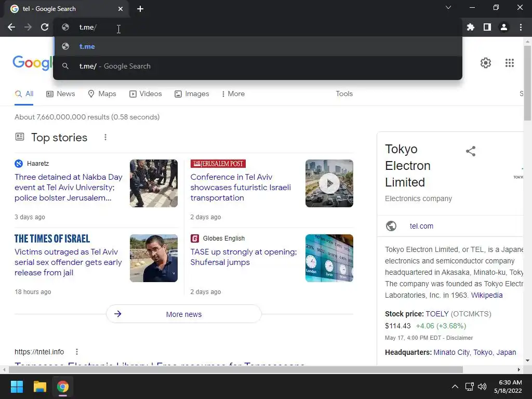Open the Wikedia link in description

point(486,295)
